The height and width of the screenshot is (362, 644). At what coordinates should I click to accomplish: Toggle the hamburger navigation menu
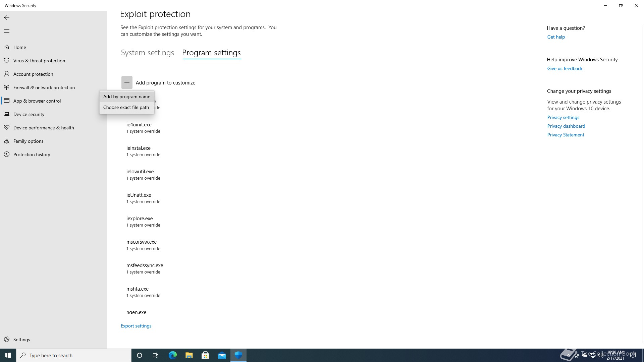[7, 31]
